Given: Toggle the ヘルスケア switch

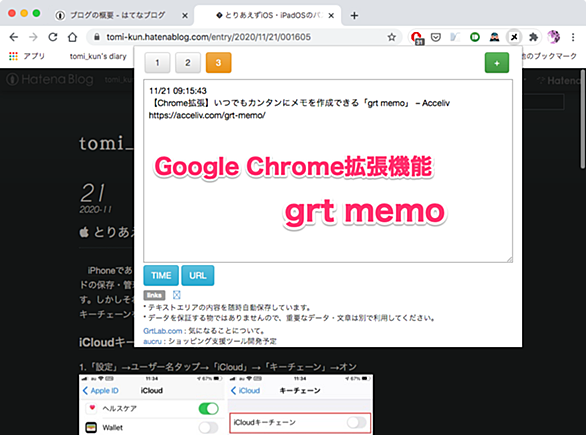Looking at the screenshot, I should (209, 408).
